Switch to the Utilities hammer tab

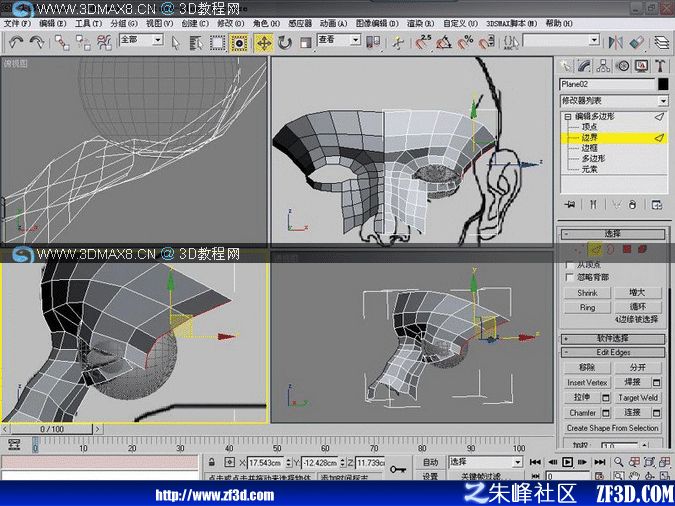660,66
